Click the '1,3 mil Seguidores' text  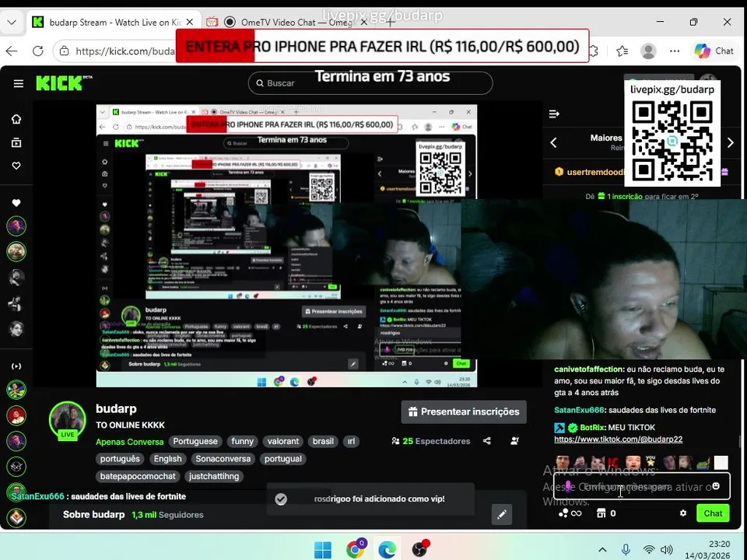[167, 515]
